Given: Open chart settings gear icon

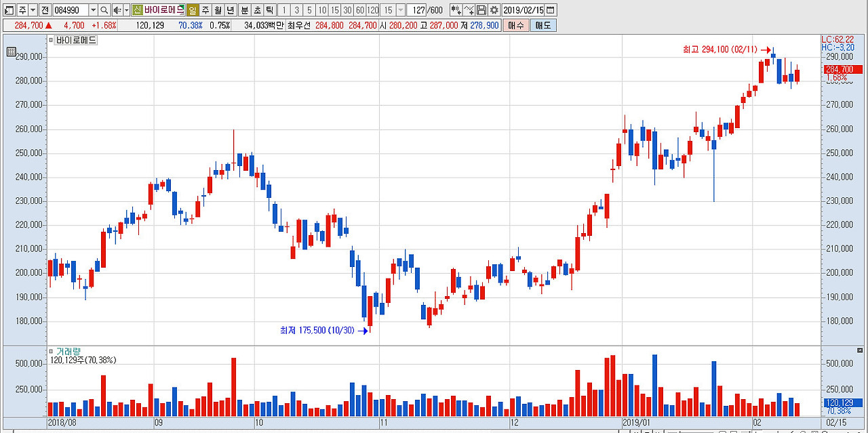Looking at the screenshot, I should click(494, 10).
